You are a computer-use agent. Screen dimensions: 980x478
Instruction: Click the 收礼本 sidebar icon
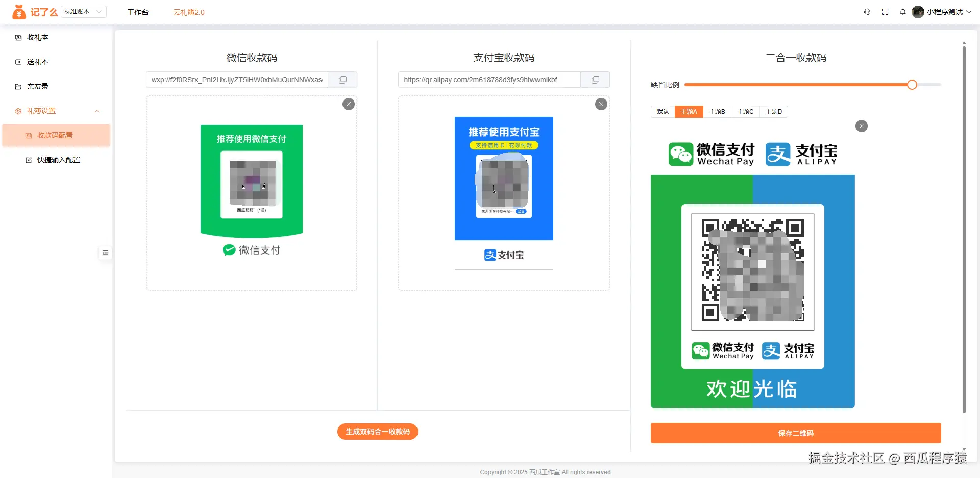pyautogui.click(x=18, y=37)
